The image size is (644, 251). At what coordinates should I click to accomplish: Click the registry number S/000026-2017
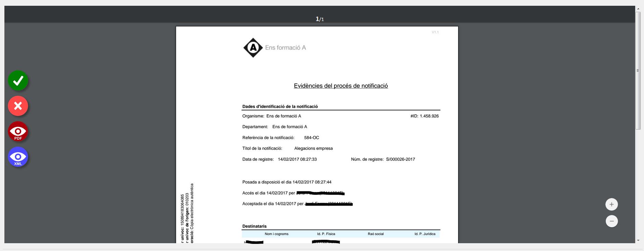(x=400, y=159)
